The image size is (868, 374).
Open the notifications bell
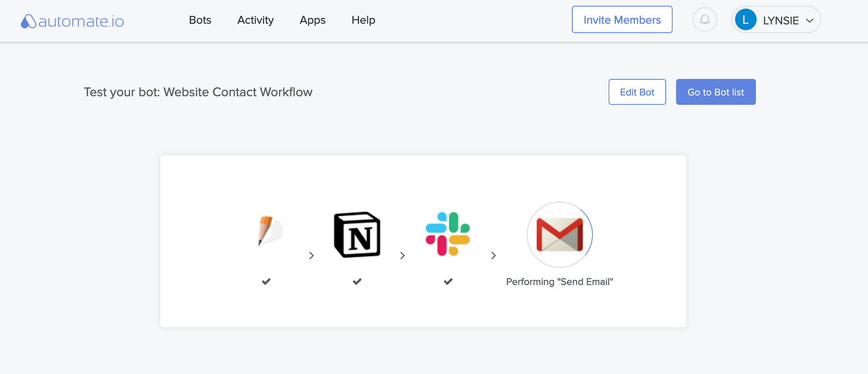pyautogui.click(x=705, y=20)
